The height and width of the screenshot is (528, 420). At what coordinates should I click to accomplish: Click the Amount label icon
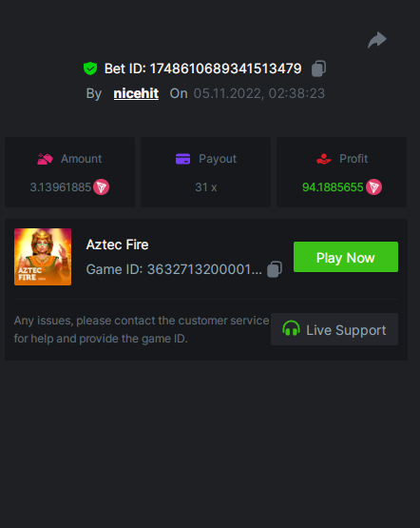point(45,159)
